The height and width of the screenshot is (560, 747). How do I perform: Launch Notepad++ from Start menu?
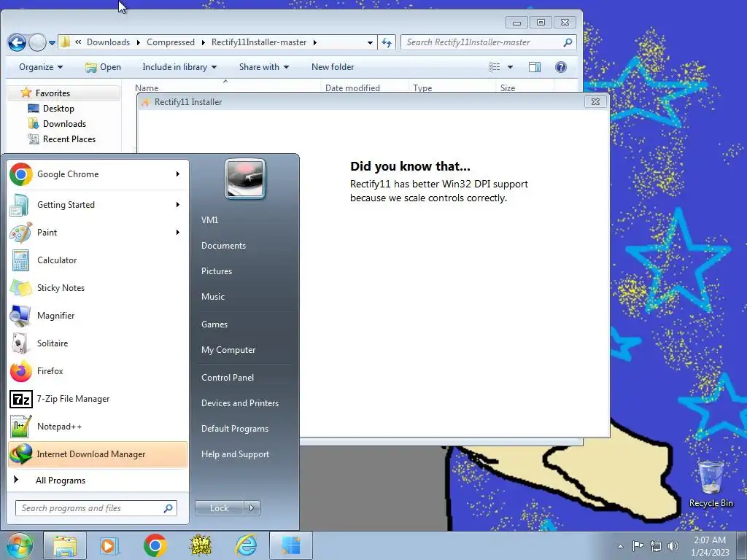pos(98,426)
